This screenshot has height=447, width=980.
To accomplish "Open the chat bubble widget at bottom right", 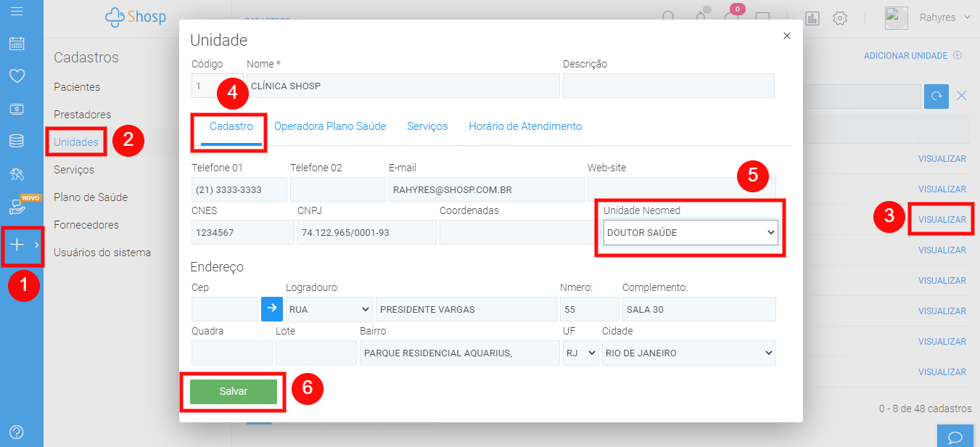I will 955,436.
